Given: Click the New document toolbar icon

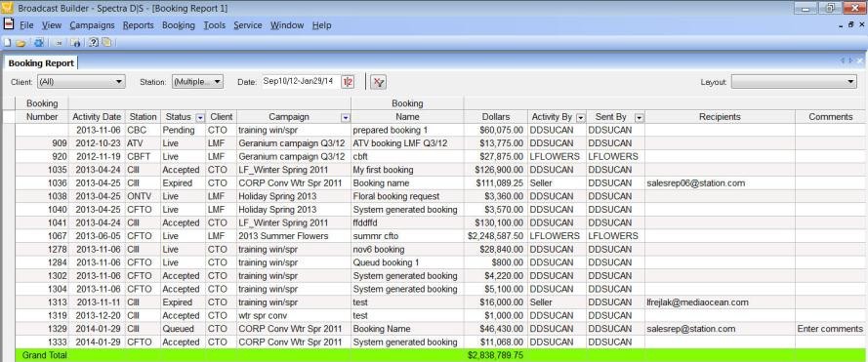Looking at the screenshot, I should point(8,43).
